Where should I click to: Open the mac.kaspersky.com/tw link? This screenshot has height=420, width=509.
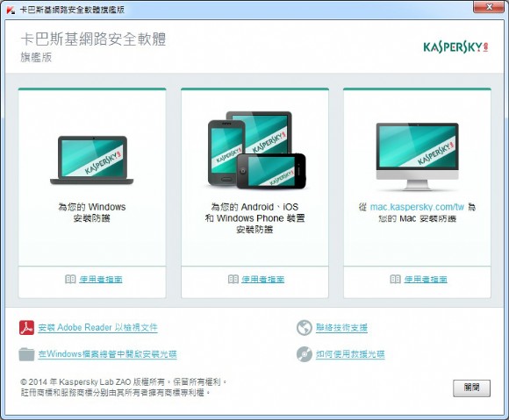pyautogui.click(x=417, y=207)
